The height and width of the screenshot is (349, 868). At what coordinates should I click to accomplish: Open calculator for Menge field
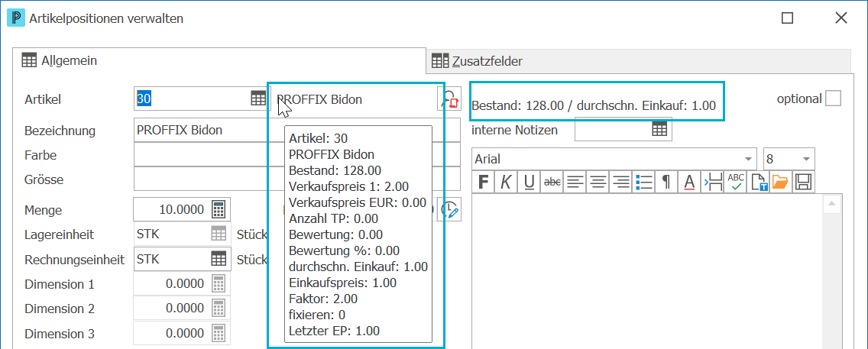pyautogui.click(x=219, y=209)
